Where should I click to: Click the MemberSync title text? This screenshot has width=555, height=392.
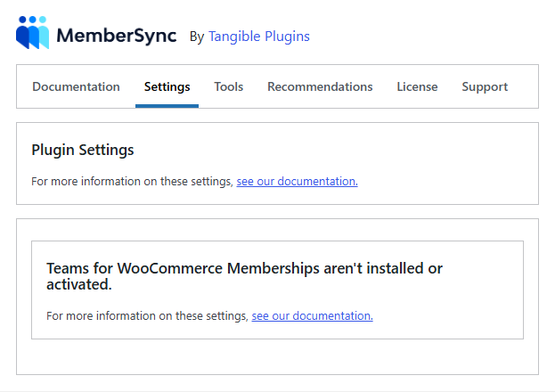(117, 36)
